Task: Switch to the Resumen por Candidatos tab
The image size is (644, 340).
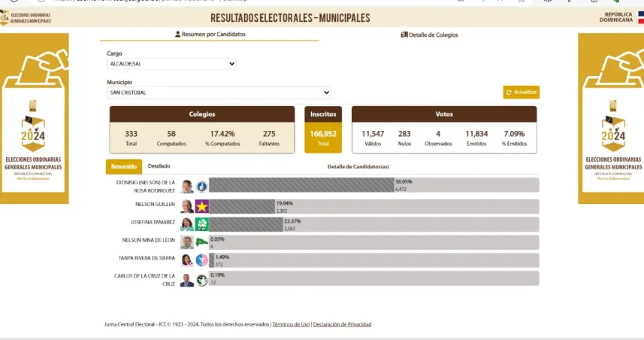Action: click(210, 35)
